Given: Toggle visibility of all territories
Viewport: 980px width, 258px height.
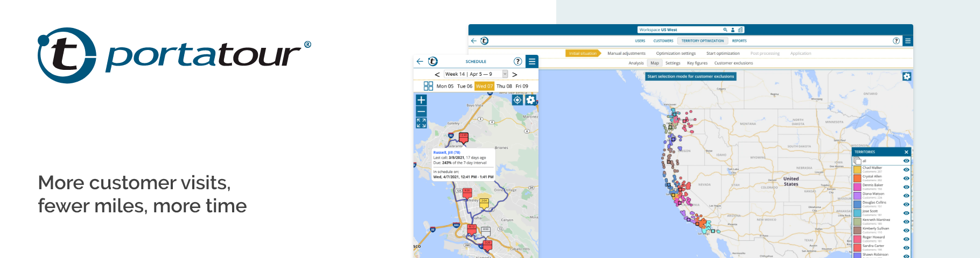Looking at the screenshot, I should tap(906, 161).
